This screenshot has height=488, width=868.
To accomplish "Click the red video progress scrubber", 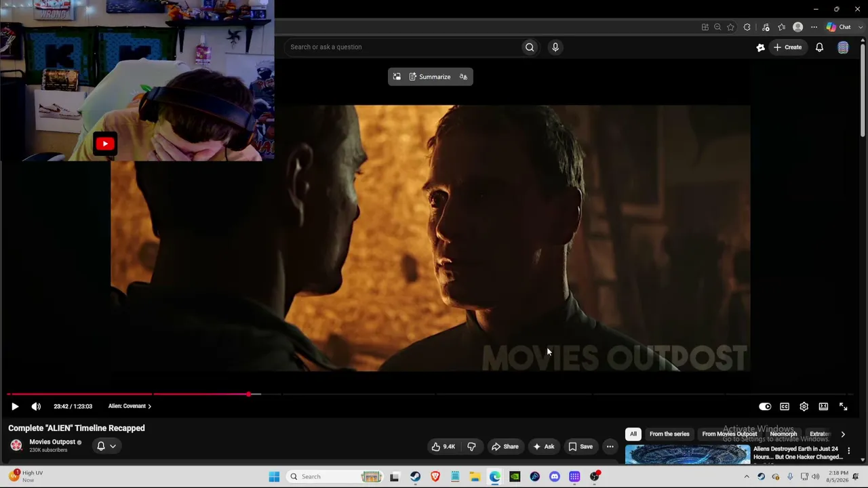I will [249, 394].
